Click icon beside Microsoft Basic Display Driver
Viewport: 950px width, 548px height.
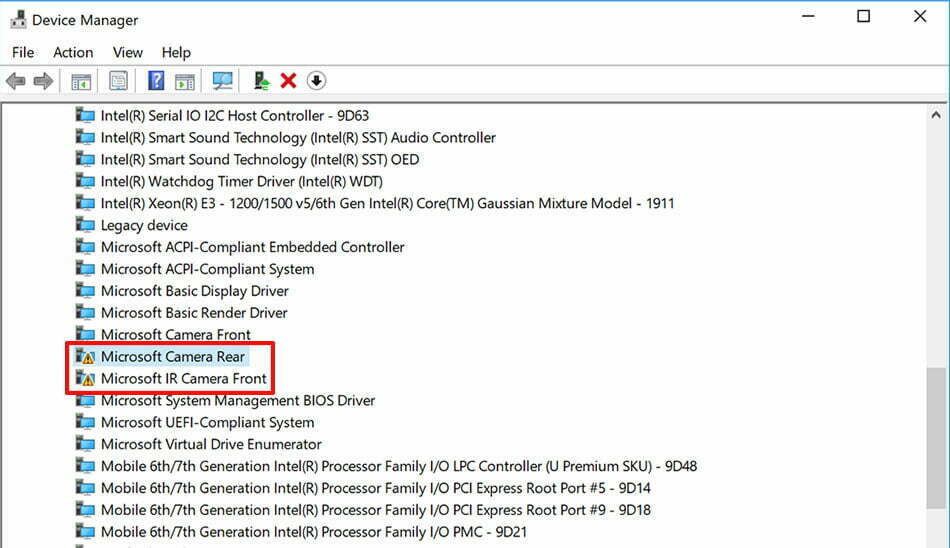(x=85, y=290)
